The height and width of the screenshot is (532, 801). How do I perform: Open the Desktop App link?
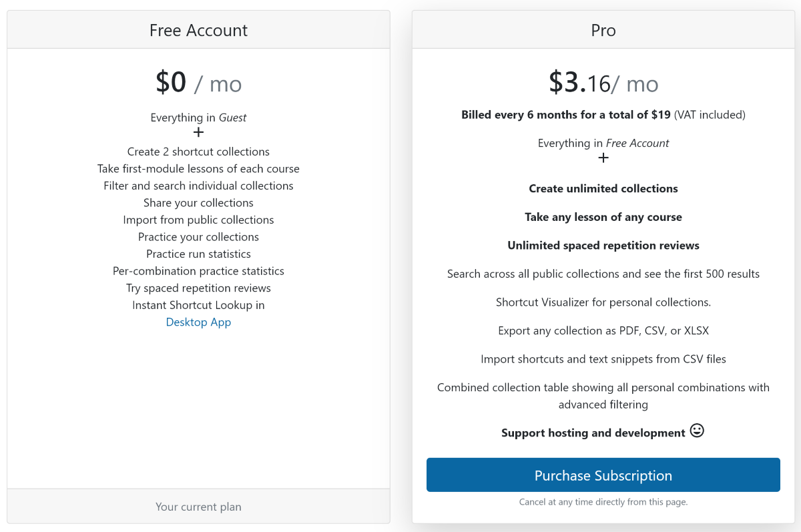click(x=198, y=322)
